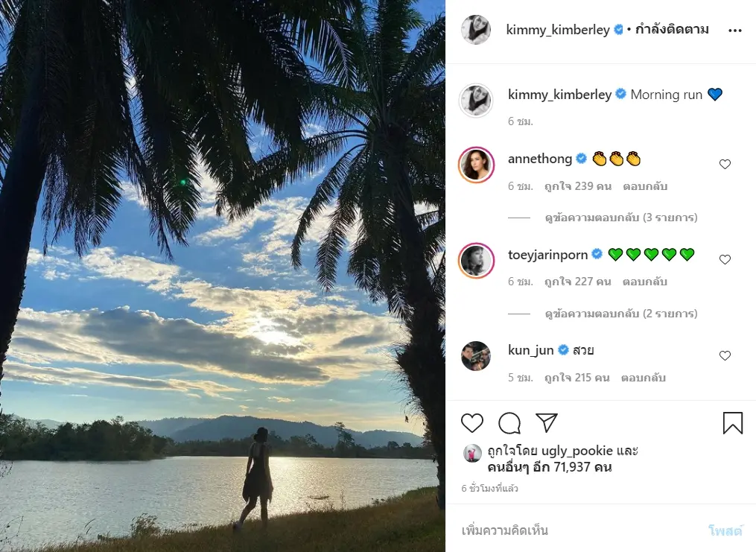The height and width of the screenshot is (552, 756).
Task: Share the post via paper plane icon
Action: pos(547,423)
